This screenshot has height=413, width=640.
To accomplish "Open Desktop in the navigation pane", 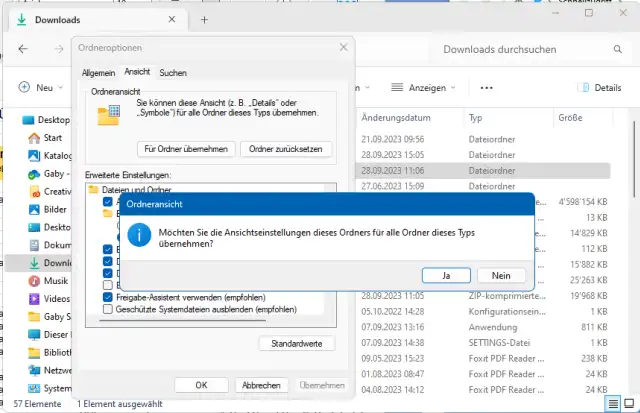I will [x=46, y=120].
